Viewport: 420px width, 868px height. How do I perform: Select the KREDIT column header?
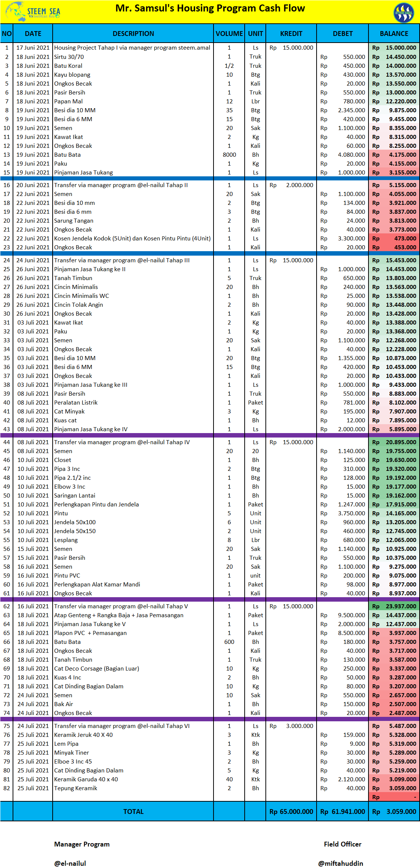[291, 34]
